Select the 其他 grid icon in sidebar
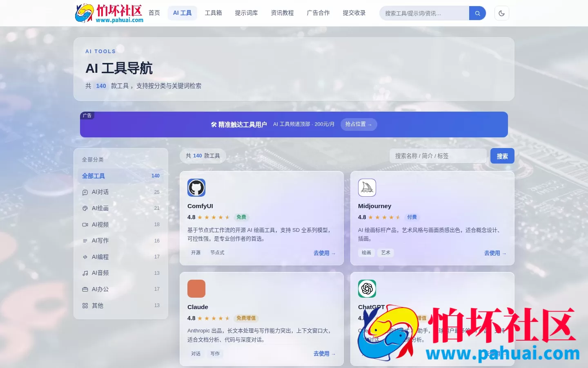Screen dimensions: 588x368 click(85, 305)
